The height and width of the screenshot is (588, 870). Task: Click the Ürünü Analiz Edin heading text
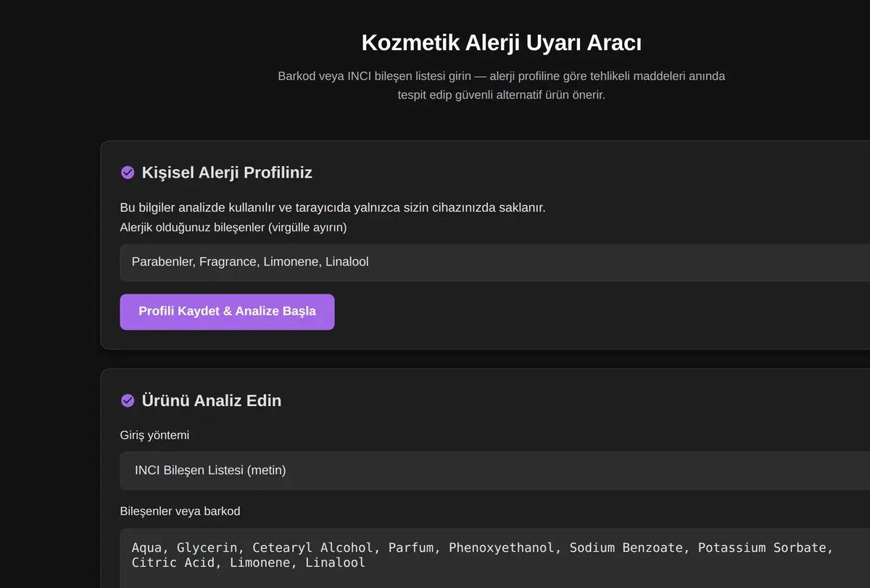click(x=212, y=400)
